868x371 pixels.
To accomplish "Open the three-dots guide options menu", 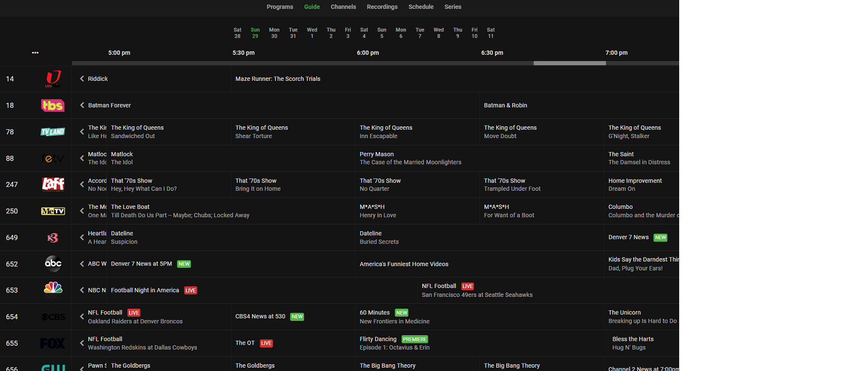I will [x=35, y=53].
